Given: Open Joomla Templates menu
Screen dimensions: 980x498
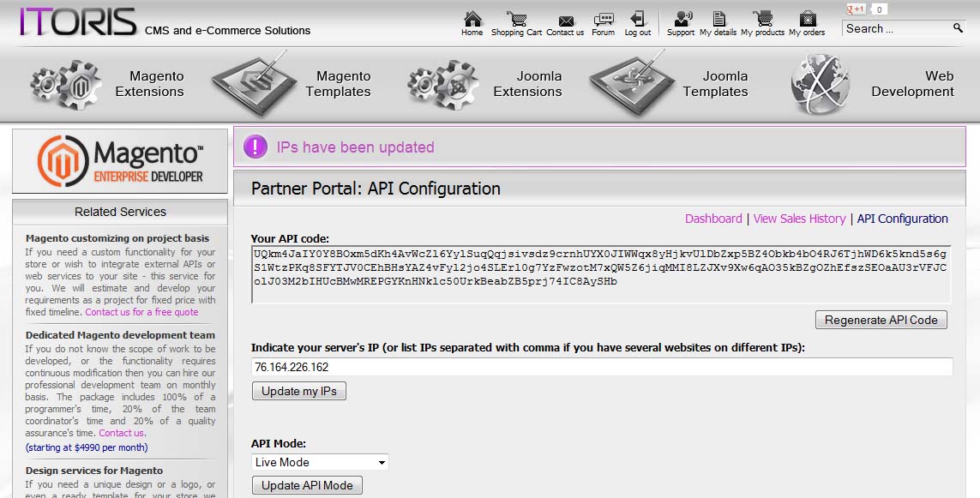Looking at the screenshot, I should click(x=716, y=84).
